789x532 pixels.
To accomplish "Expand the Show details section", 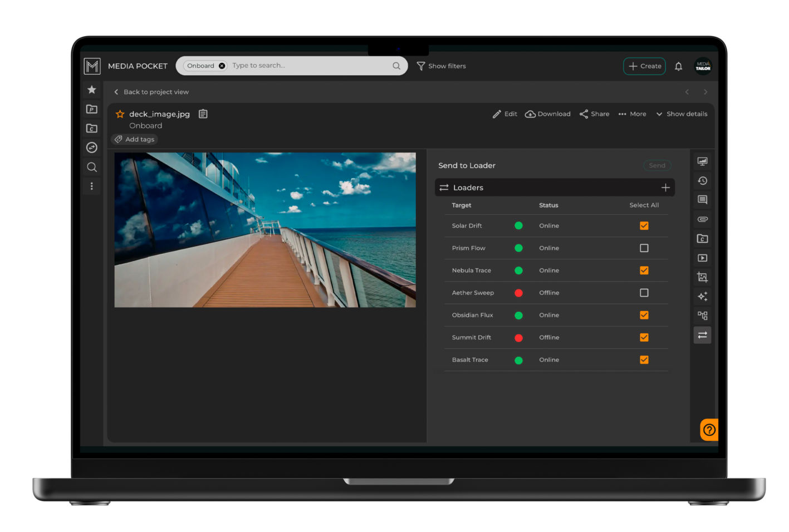I will 682,114.
